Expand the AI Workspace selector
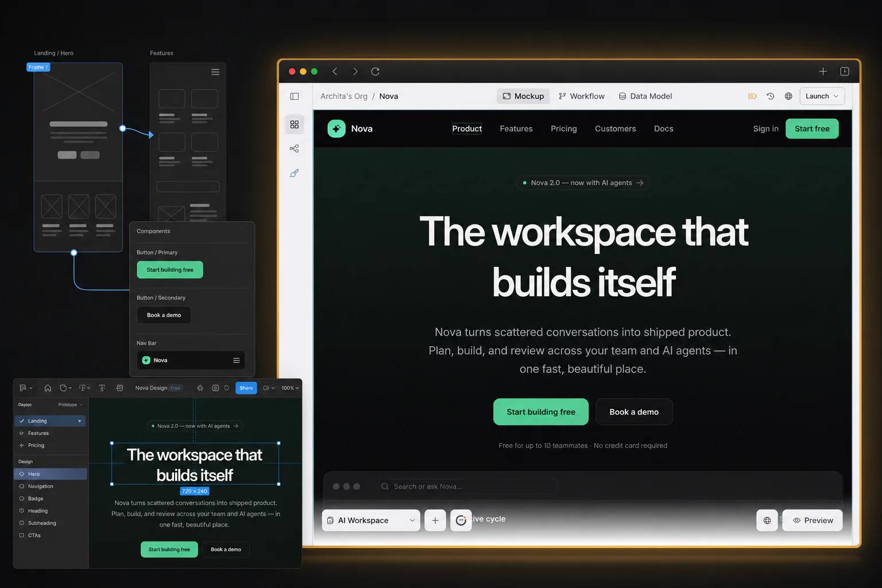 [x=371, y=520]
